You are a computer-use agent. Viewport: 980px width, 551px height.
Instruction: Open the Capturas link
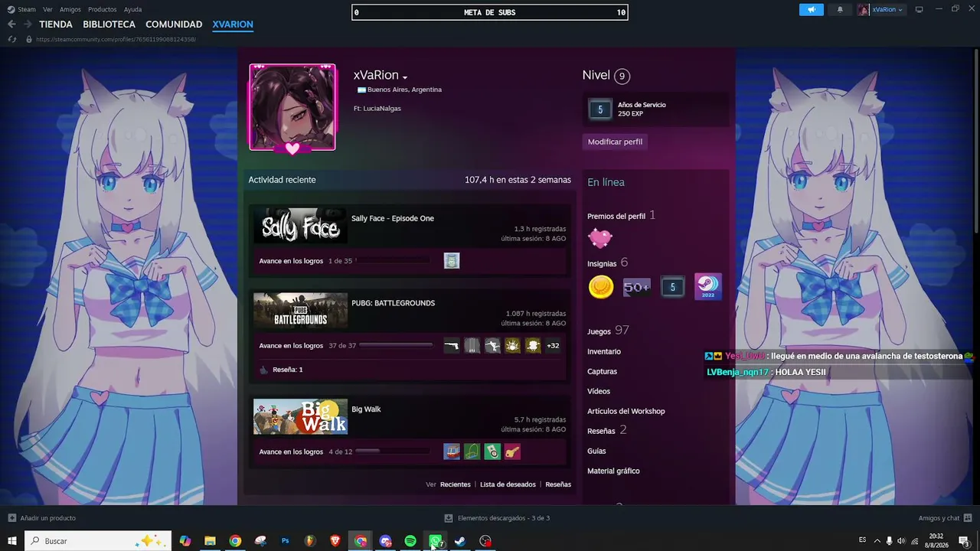(x=602, y=371)
